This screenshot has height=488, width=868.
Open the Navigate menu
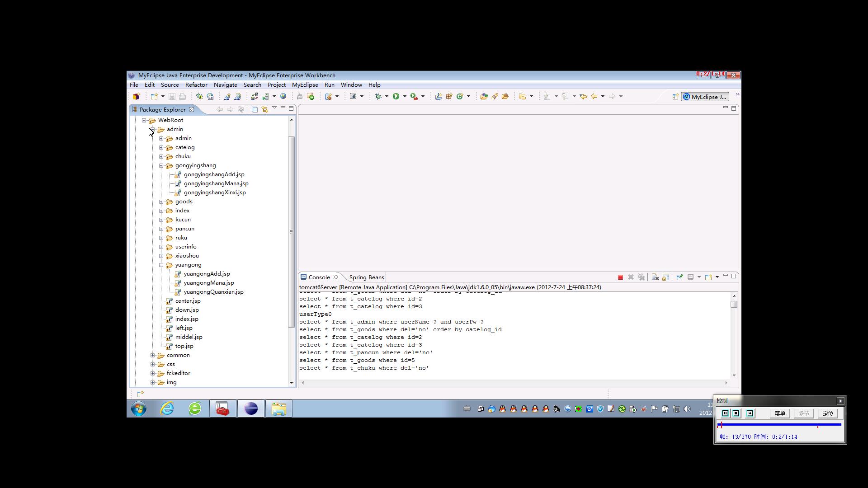(x=226, y=85)
